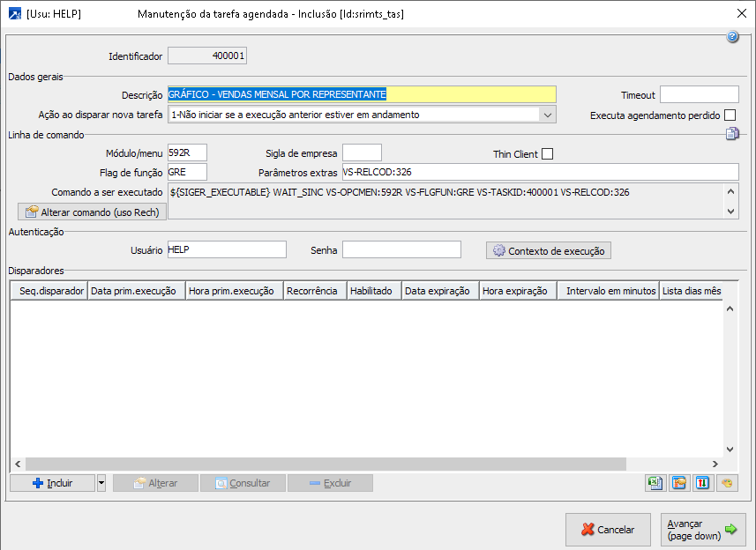
Task: Click the Consultar trigger button
Action: (x=243, y=483)
